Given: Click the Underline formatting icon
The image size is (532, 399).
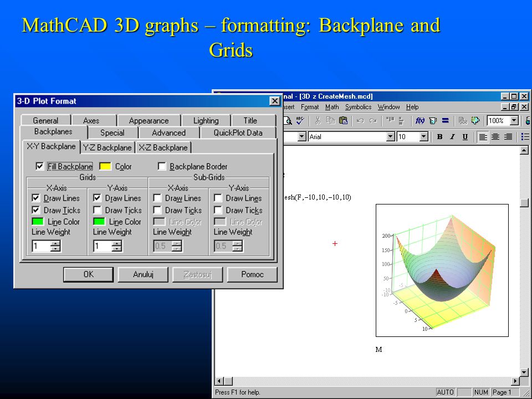Looking at the screenshot, I should point(465,137).
